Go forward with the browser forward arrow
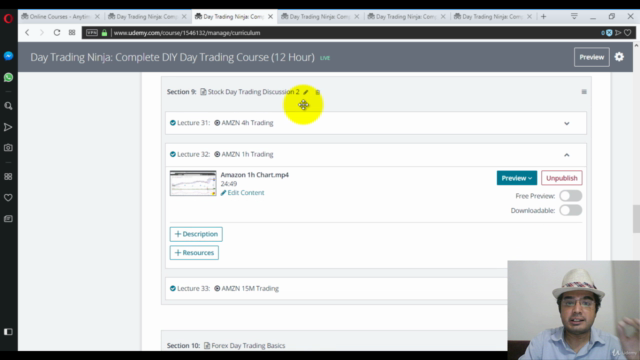This screenshot has height=360, width=640. tap(42, 33)
